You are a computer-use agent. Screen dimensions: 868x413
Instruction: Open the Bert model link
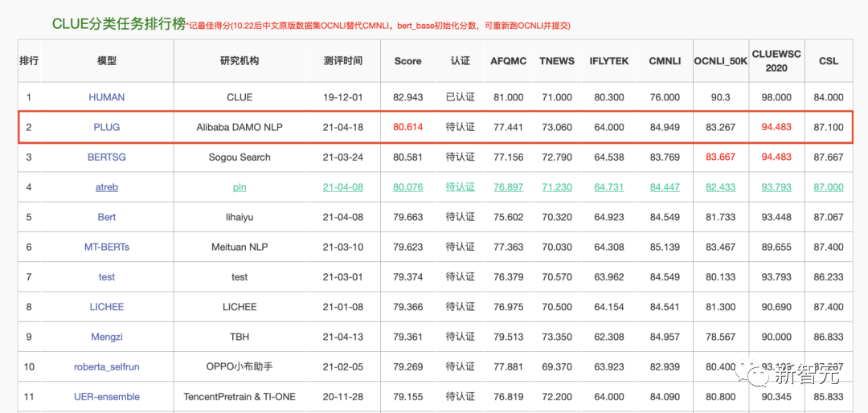(106, 217)
